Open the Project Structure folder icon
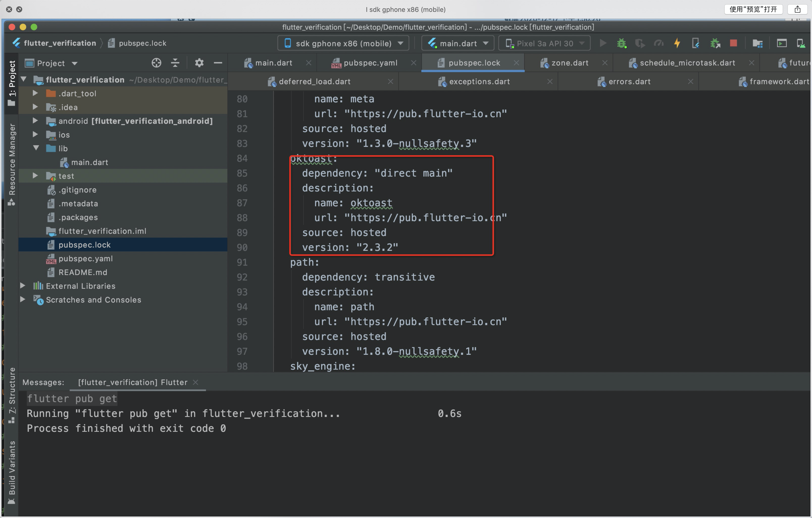Image resolution: width=812 pixels, height=518 pixels. tap(757, 43)
